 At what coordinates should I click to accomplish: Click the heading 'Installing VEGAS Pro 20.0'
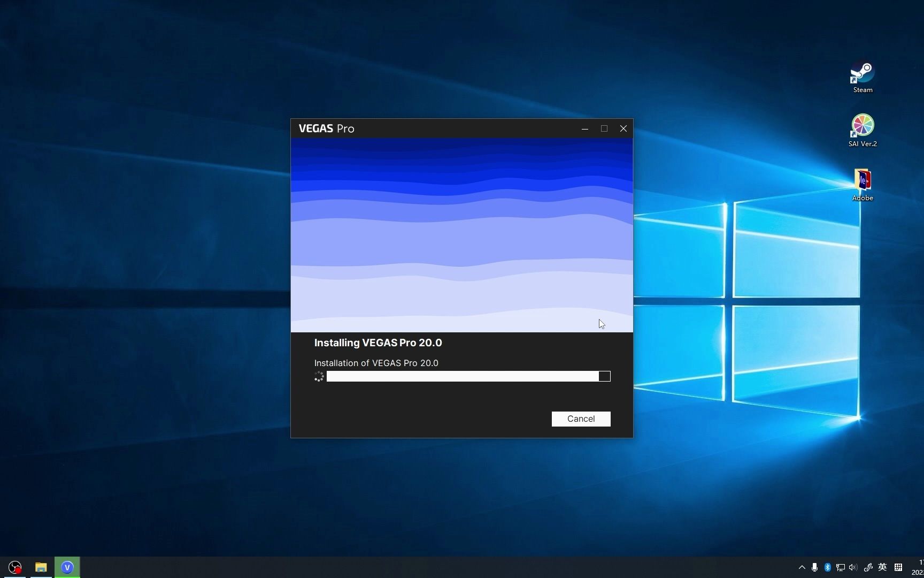(378, 343)
